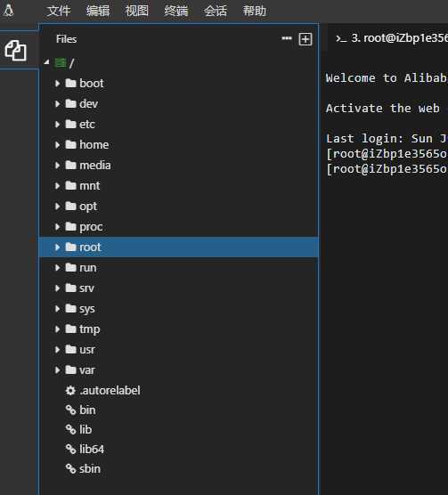448x495 pixels.
Task: Select the tmp folder label
Action: (x=90, y=329)
